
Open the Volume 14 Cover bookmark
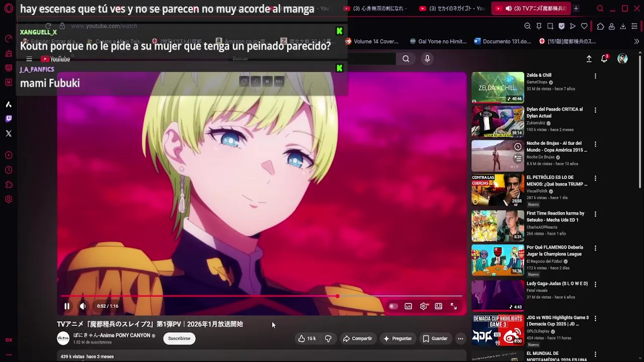371,41
